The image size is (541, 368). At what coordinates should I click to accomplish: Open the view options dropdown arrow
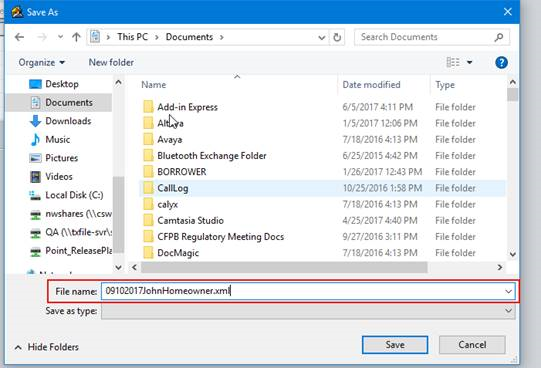[x=470, y=62]
